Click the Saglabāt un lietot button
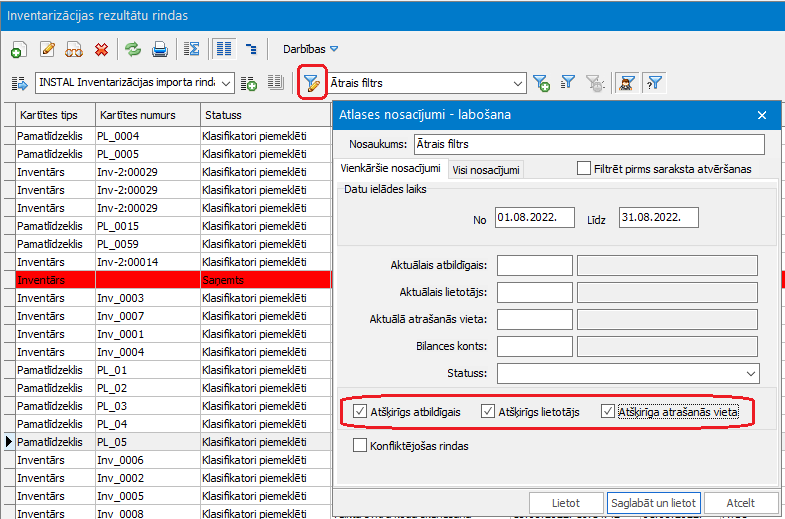 (653, 503)
